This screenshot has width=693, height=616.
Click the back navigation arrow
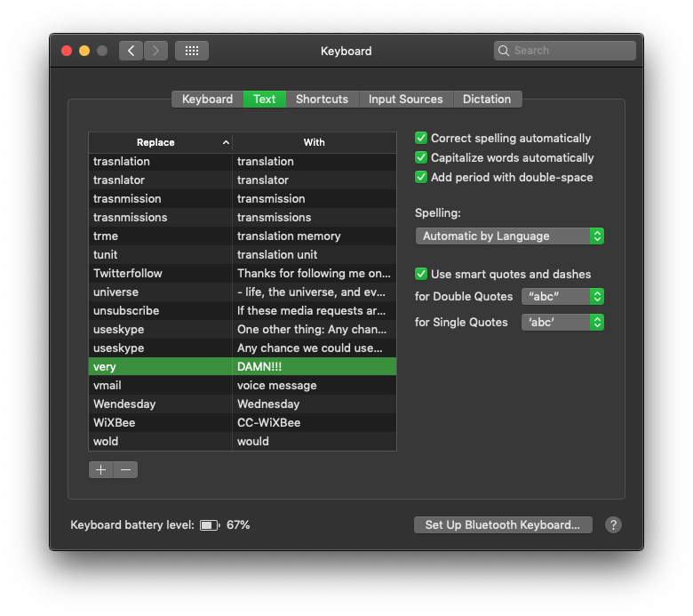131,51
